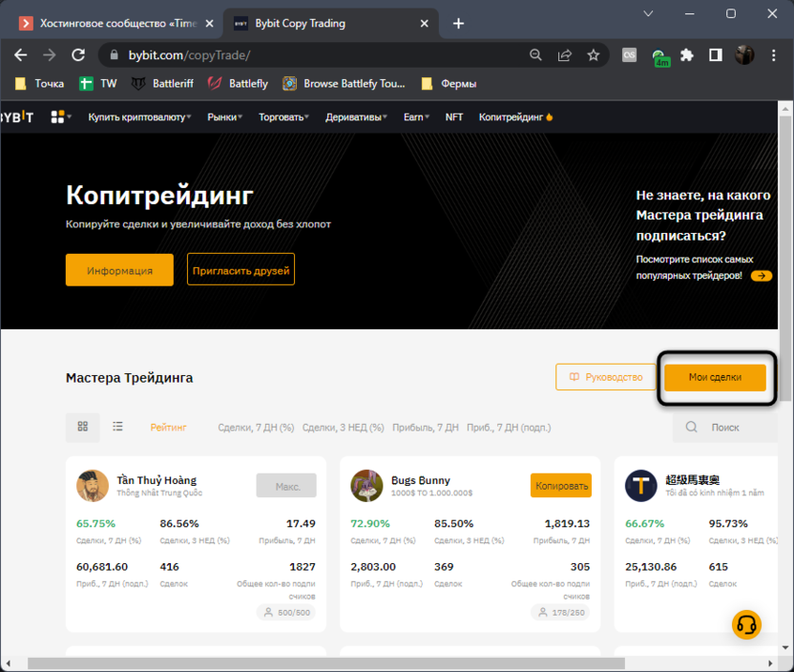Viewport: 794px width, 672px height.
Task: Open the zoom magnifier in address bar
Action: 535,55
